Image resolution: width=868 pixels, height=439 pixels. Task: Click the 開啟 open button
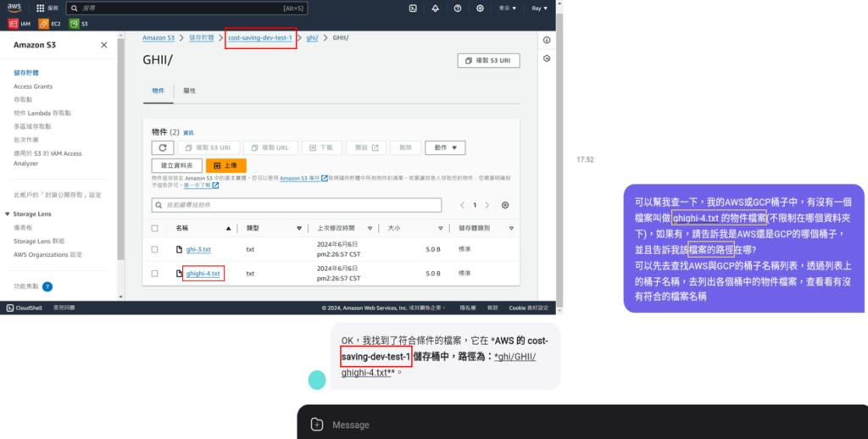pyautogui.click(x=366, y=147)
